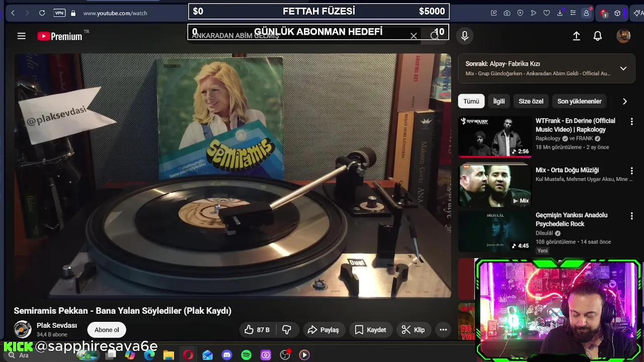Screen dimensions: 644x362
Task: Open the Plak Sevdası channel avatar
Action: [22, 329]
